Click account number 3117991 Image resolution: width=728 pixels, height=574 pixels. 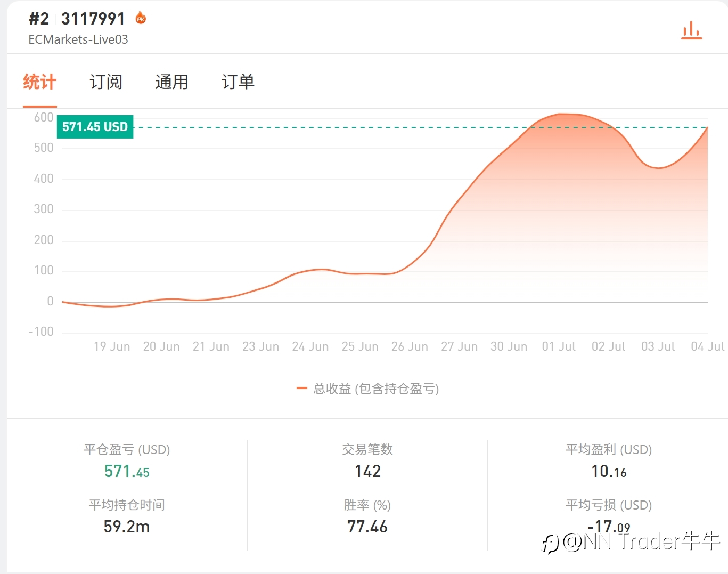coord(93,19)
